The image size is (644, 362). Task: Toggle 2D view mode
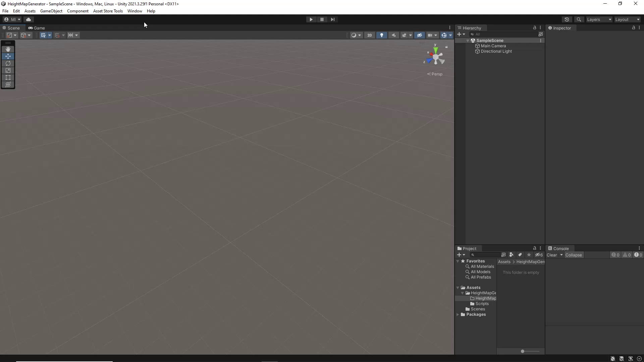coord(369,35)
